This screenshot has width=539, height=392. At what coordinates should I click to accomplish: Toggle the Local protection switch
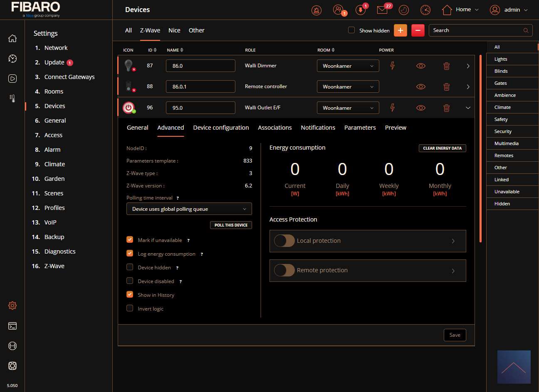284,241
